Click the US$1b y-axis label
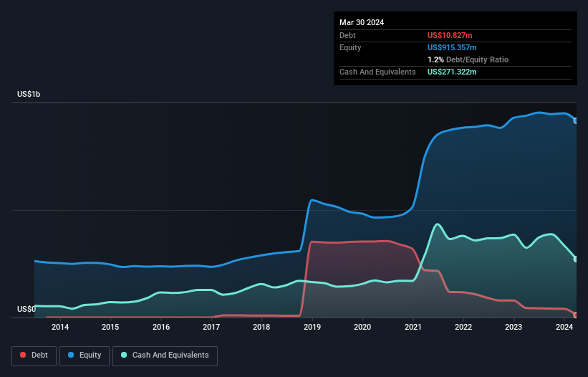 tap(29, 94)
